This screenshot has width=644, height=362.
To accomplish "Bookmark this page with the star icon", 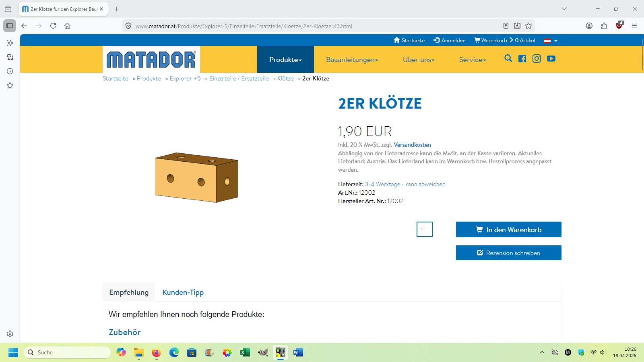I will [x=528, y=26].
